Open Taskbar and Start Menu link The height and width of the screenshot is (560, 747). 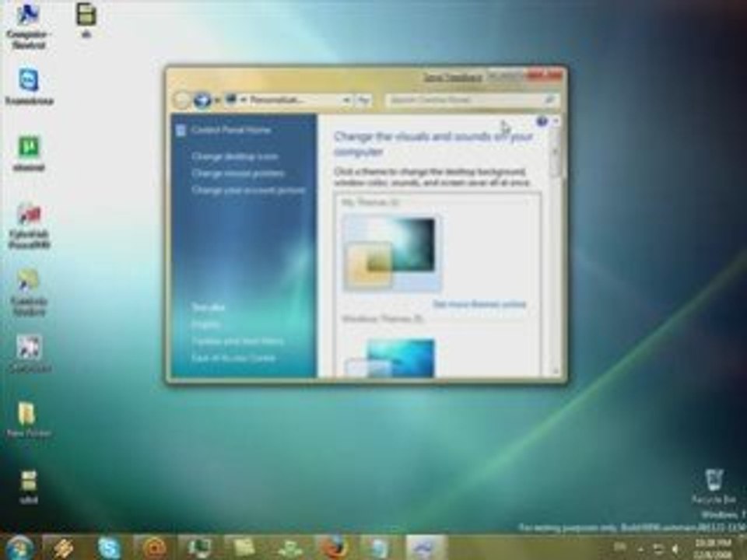237,341
